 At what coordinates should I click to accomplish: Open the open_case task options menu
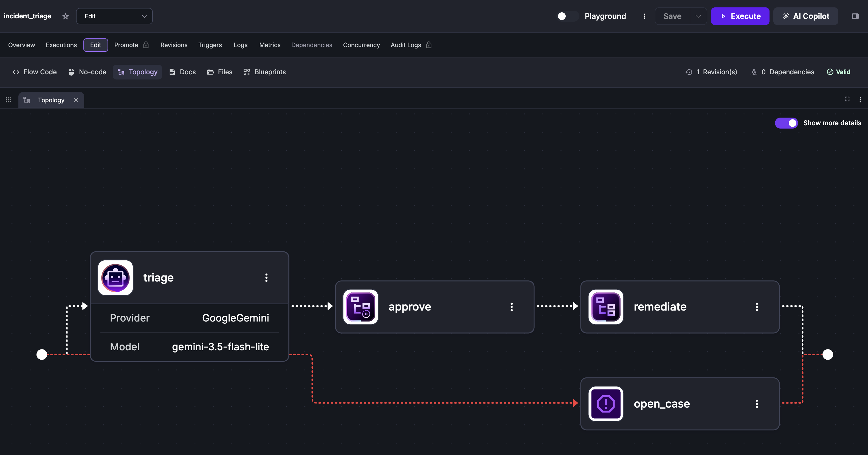click(x=757, y=404)
